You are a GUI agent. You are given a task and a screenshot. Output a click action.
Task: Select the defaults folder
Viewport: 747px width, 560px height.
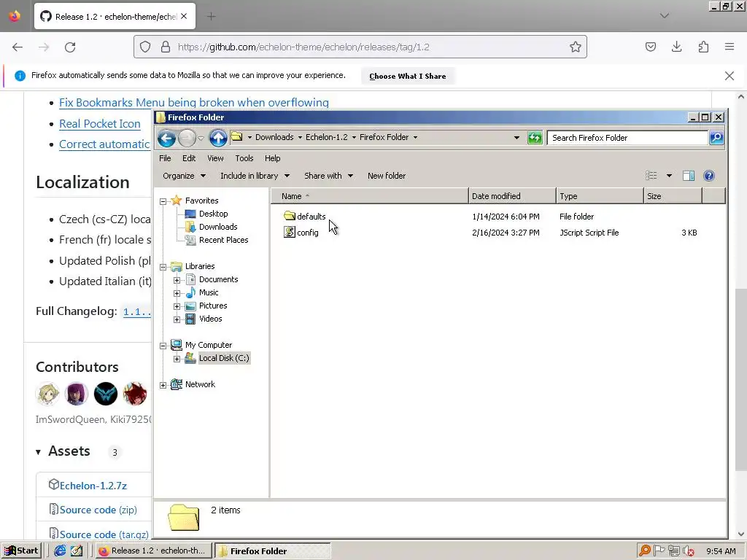(x=311, y=216)
